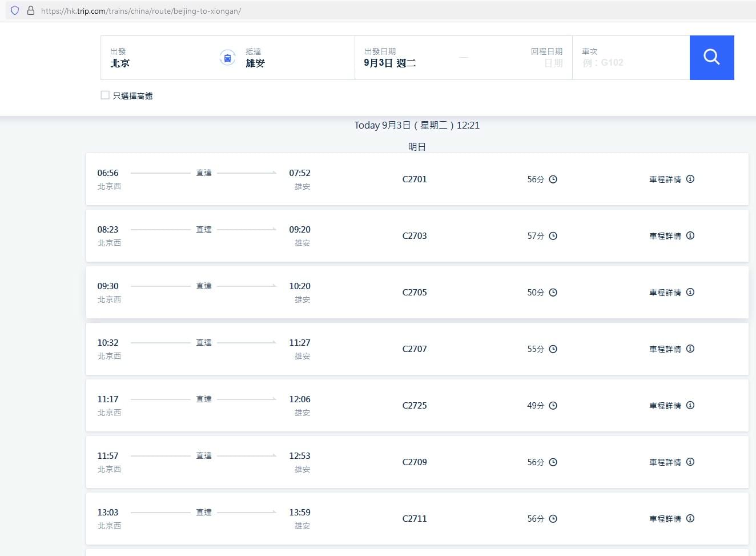This screenshot has height=556, width=756.
Task: Click the 09:30 departure time
Action: [x=108, y=286]
